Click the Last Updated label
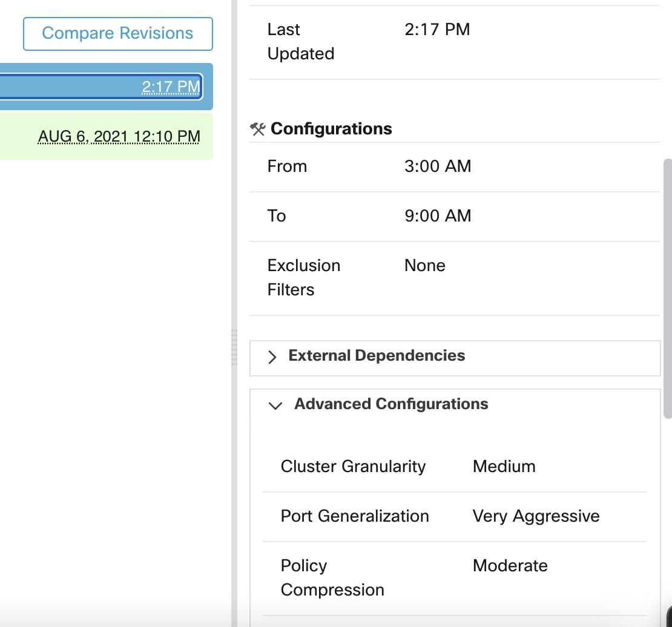 [300, 42]
